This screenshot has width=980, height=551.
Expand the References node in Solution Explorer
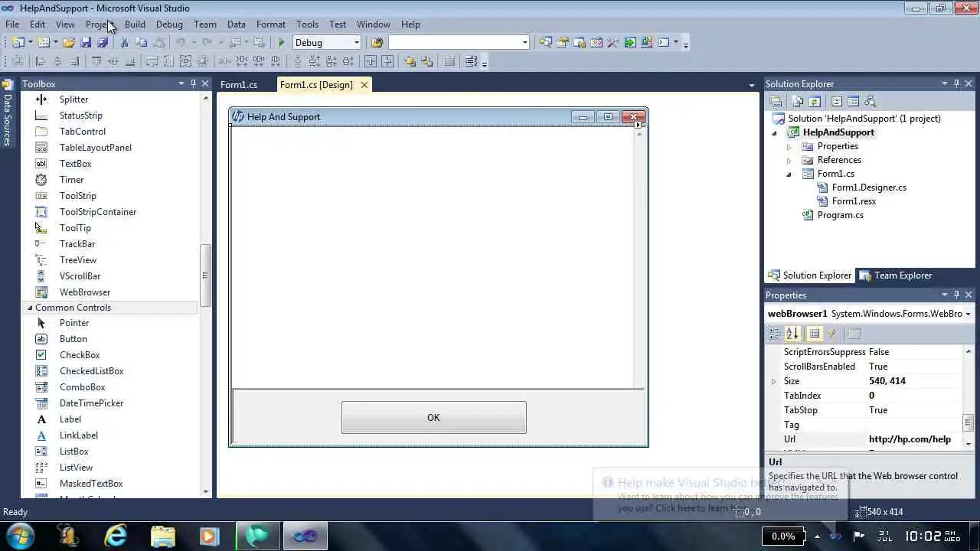pos(789,160)
